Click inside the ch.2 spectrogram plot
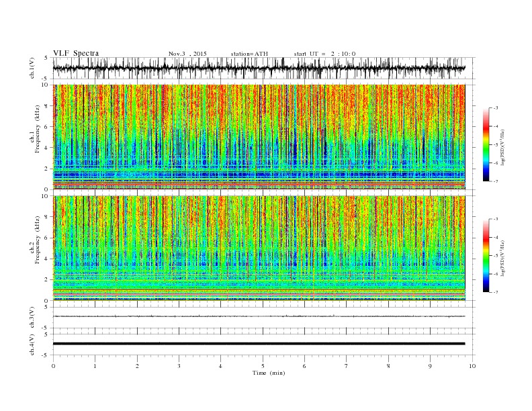The height and width of the screenshot is (411, 532). [259, 248]
